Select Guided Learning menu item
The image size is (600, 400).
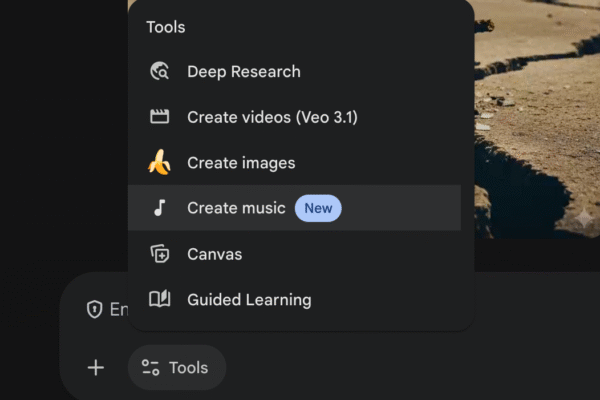tap(295, 299)
